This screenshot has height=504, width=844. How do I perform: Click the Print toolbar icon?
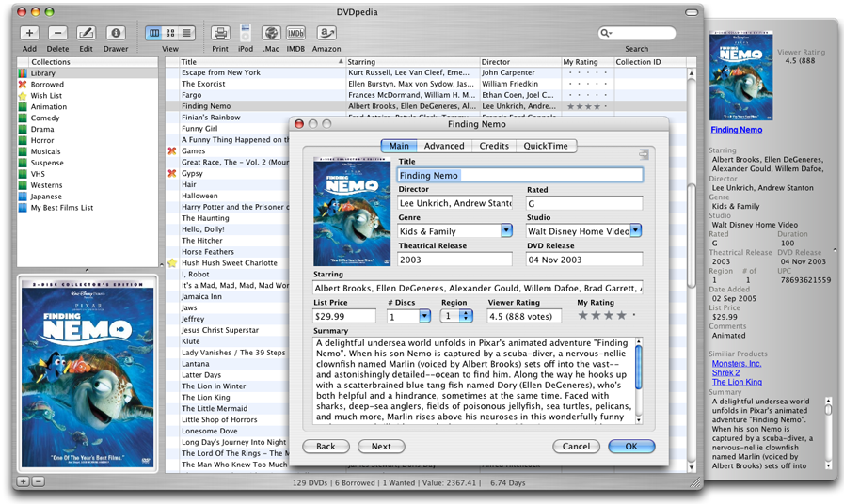tap(220, 33)
